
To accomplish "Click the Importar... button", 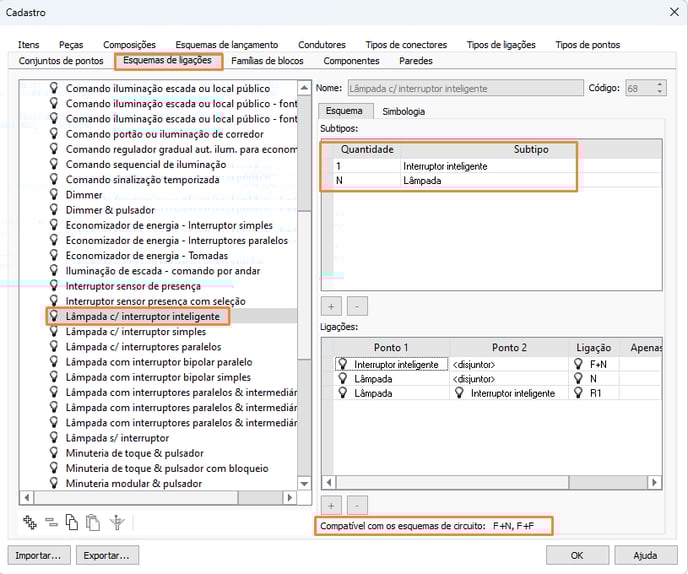I will coord(38,556).
